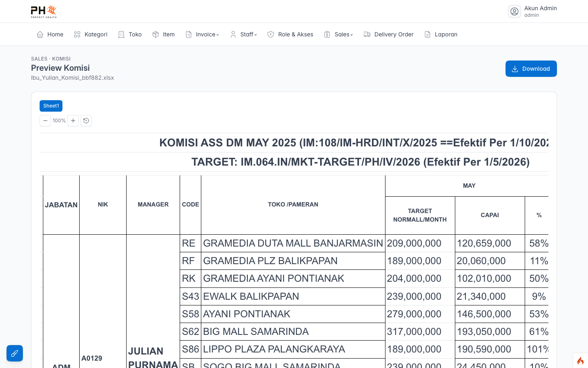
Task: Click the Delivery Order truck icon
Action: point(367,34)
